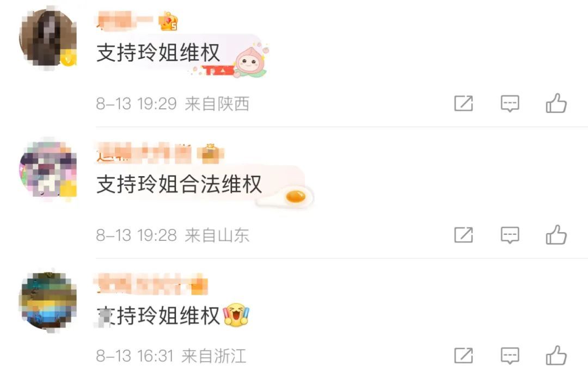Share the comment from 浙江
The width and height of the screenshot is (588, 373).
463,356
